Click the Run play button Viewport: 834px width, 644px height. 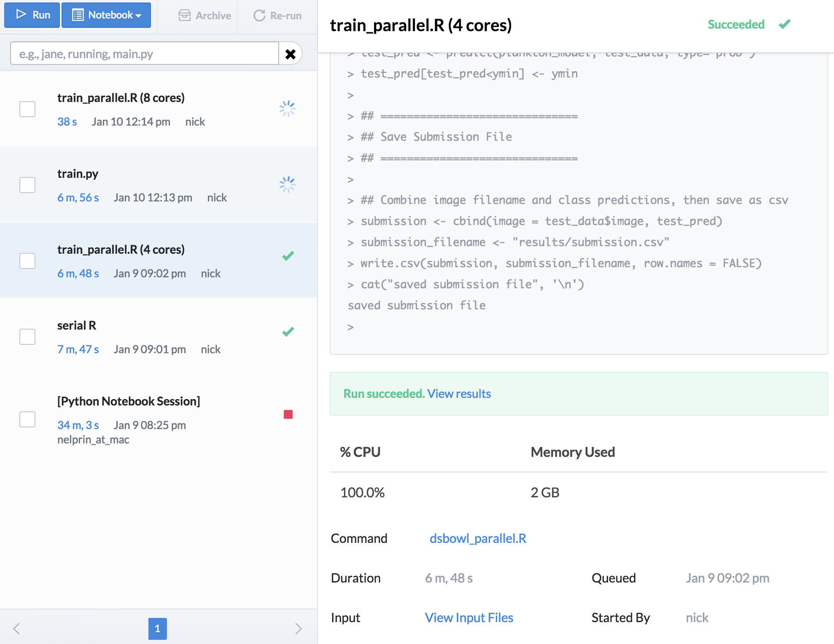32,15
